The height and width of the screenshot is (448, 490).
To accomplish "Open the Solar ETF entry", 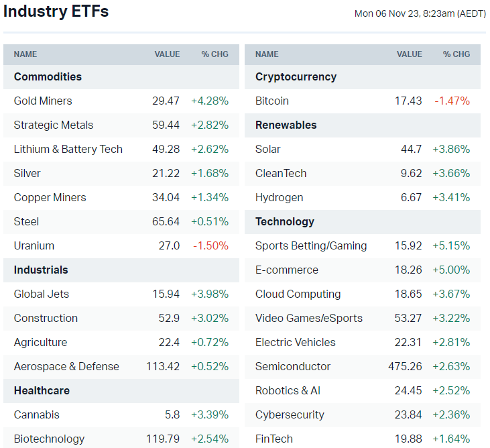I will (268, 149).
